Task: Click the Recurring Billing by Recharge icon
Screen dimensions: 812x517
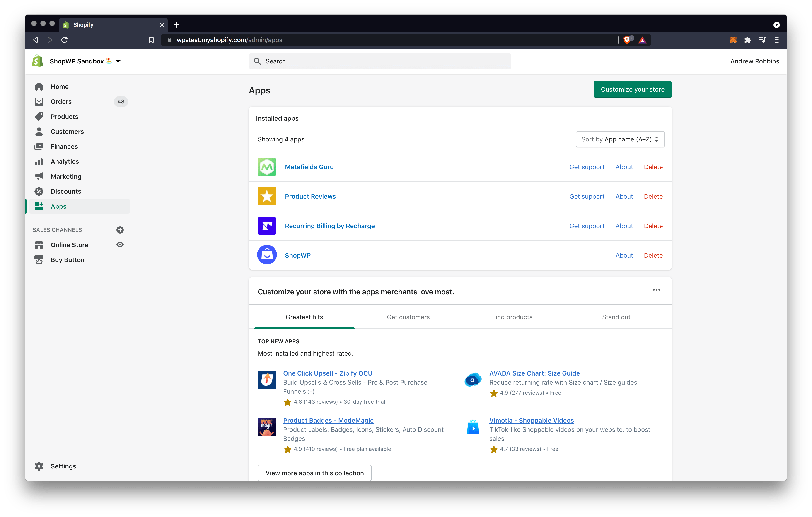Action: (266, 226)
